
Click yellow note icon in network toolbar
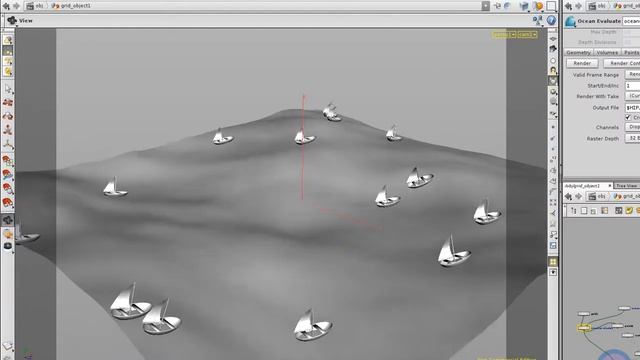(x=629, y=211)
